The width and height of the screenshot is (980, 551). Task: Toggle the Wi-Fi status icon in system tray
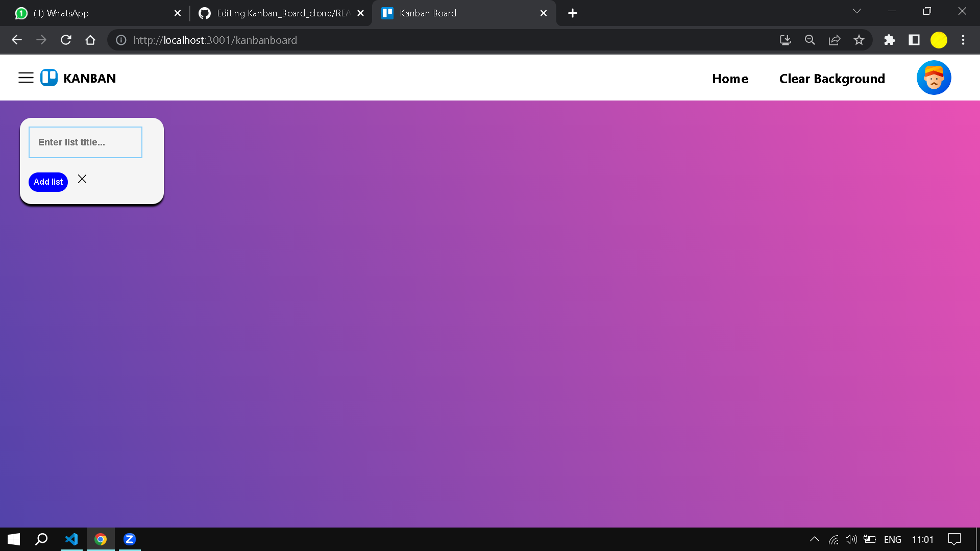(x=833, y=539)
